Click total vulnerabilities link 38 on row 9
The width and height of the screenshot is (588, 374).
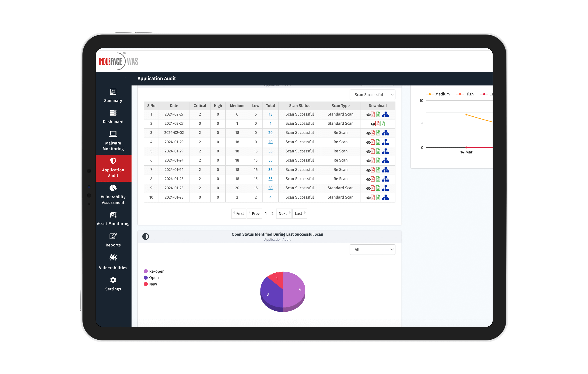coord(270,188)
